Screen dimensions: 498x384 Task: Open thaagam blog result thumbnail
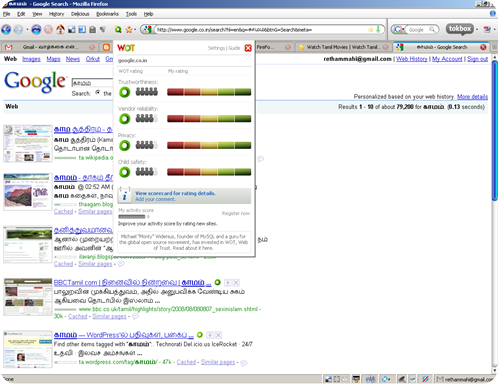coord(28,192)
